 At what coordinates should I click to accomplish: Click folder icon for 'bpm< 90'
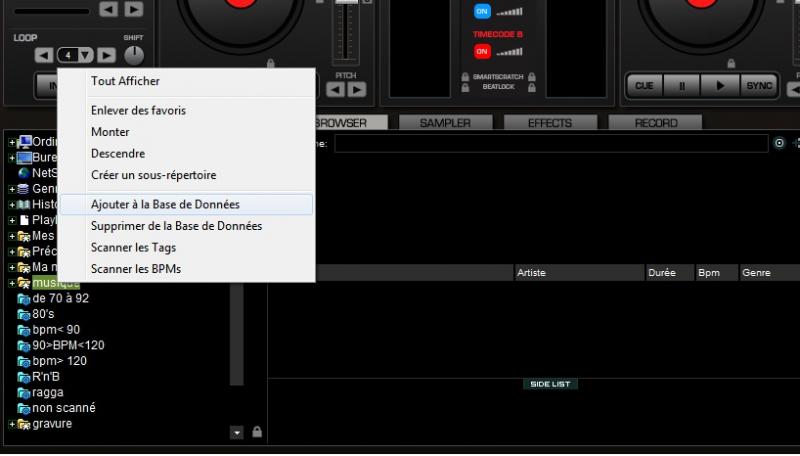coord(23,331)
